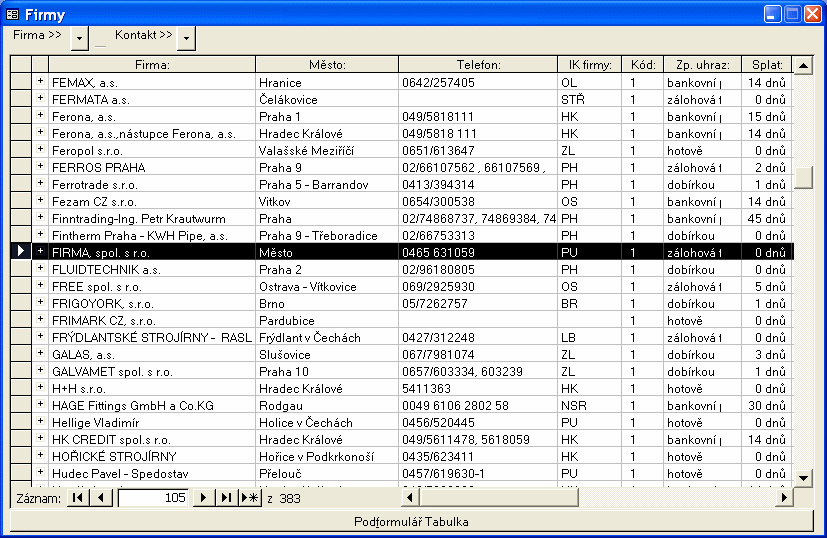827x538 pixels.
Task: Select the Město: column header
Action: [x=326, y=65]
